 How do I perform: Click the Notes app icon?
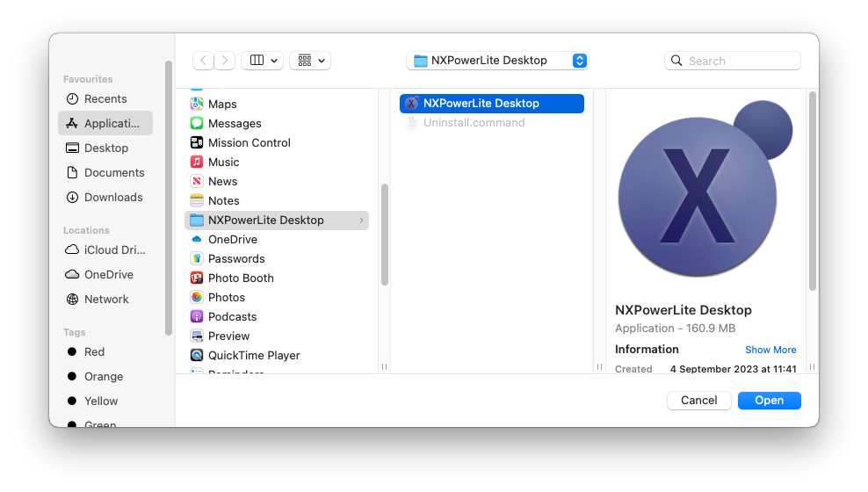coord(197,201)
